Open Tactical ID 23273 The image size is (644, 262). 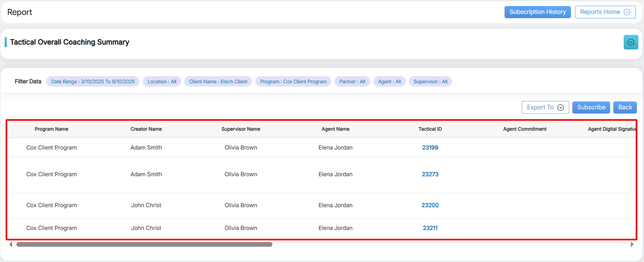[430, 174]
